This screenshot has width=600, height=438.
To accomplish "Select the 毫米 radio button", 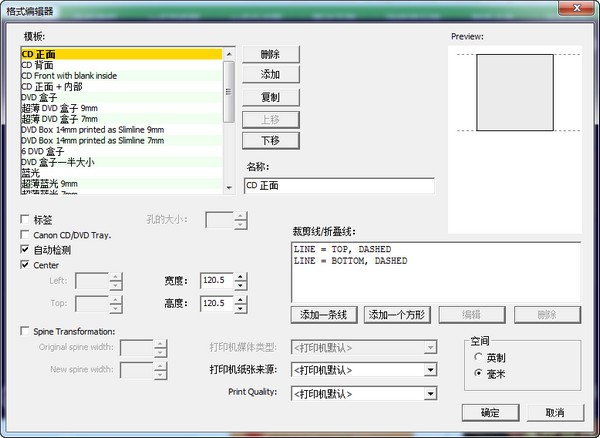I will [479, 373].
